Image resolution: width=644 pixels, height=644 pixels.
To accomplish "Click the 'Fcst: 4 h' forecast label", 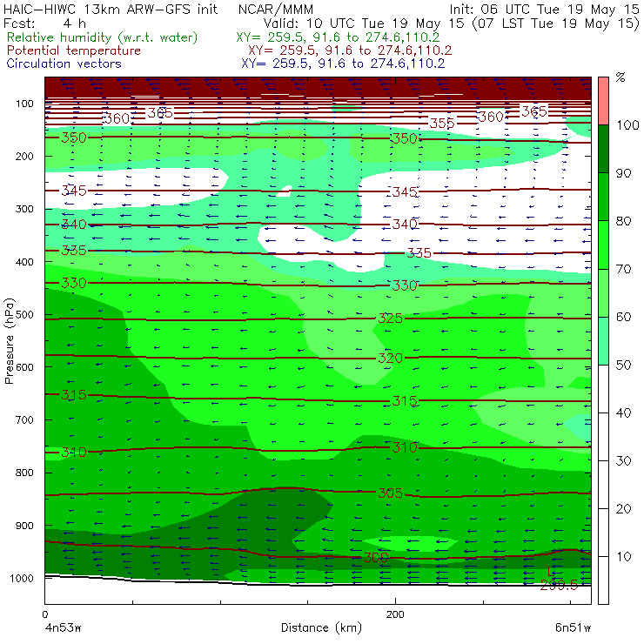I will (x=44, y=23).
